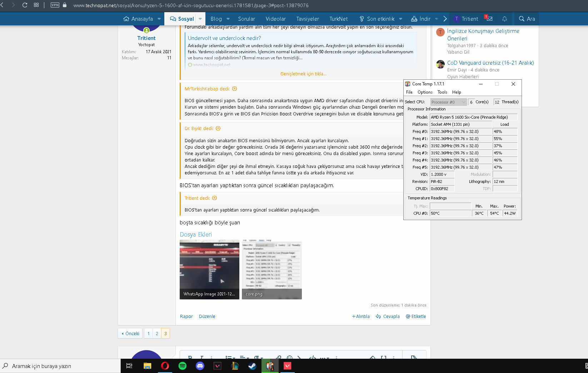Open the tab grid icon beside reload
This screenshot has width=588, height=373.
36,5
